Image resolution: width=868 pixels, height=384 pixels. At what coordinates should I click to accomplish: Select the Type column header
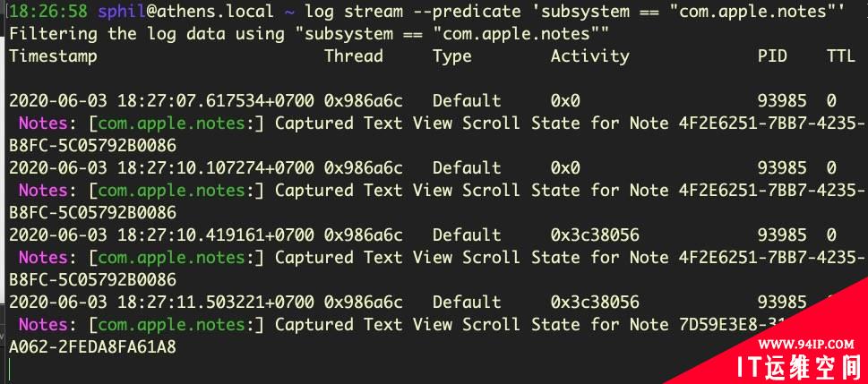pos(451,56)
